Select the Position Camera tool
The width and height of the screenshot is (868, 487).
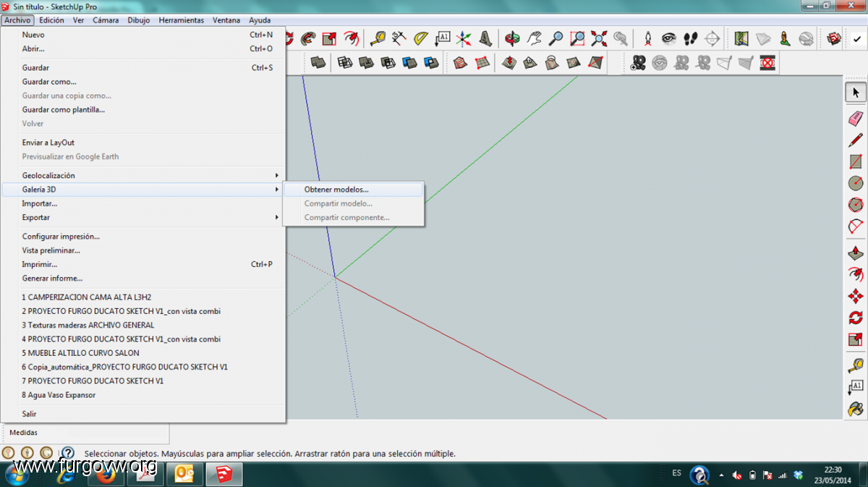tap(647, 38)
